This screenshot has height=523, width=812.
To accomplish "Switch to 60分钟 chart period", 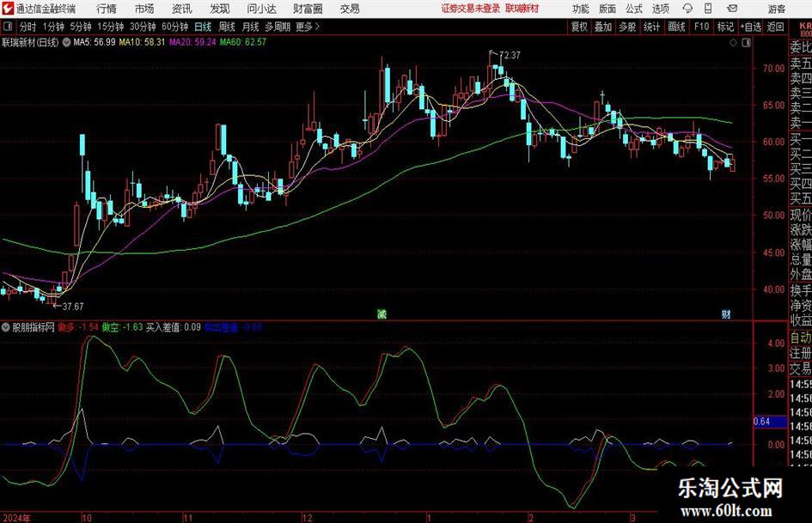I will point(174,27).
